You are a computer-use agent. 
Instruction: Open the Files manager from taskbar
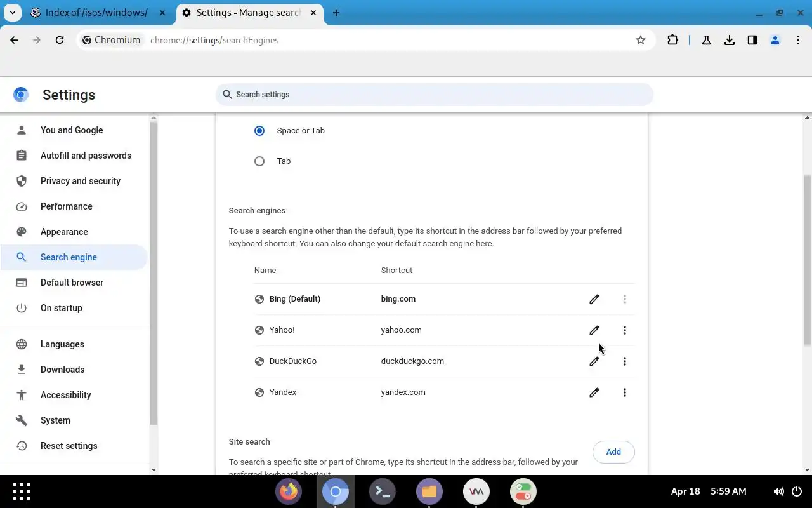coord(429,491)
